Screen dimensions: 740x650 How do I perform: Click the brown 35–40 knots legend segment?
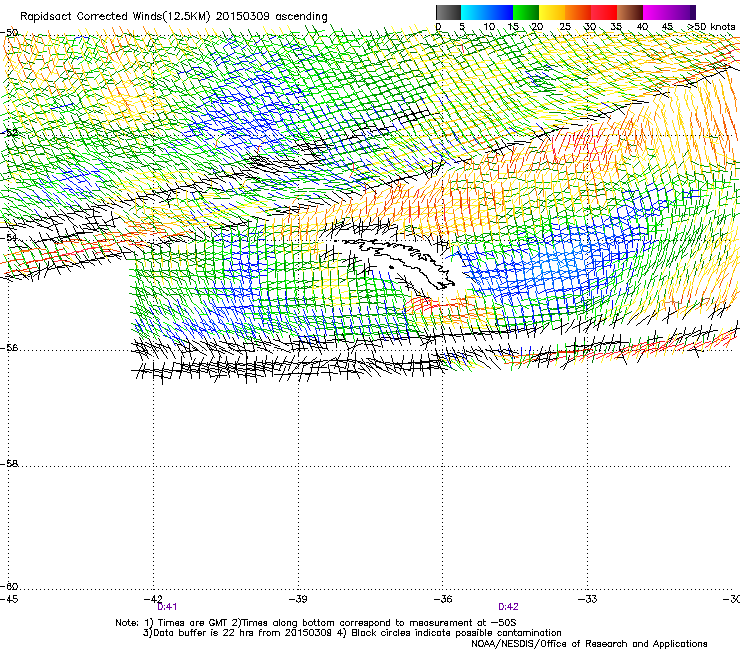click(630, 12)
